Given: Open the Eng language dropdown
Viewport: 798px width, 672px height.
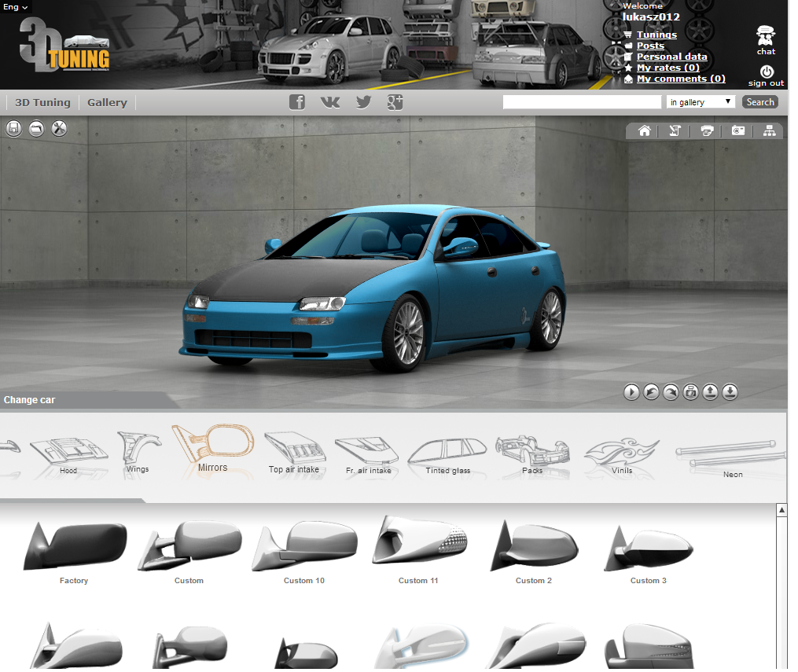Looking at the screenshot, I should (x=16, y=7).
